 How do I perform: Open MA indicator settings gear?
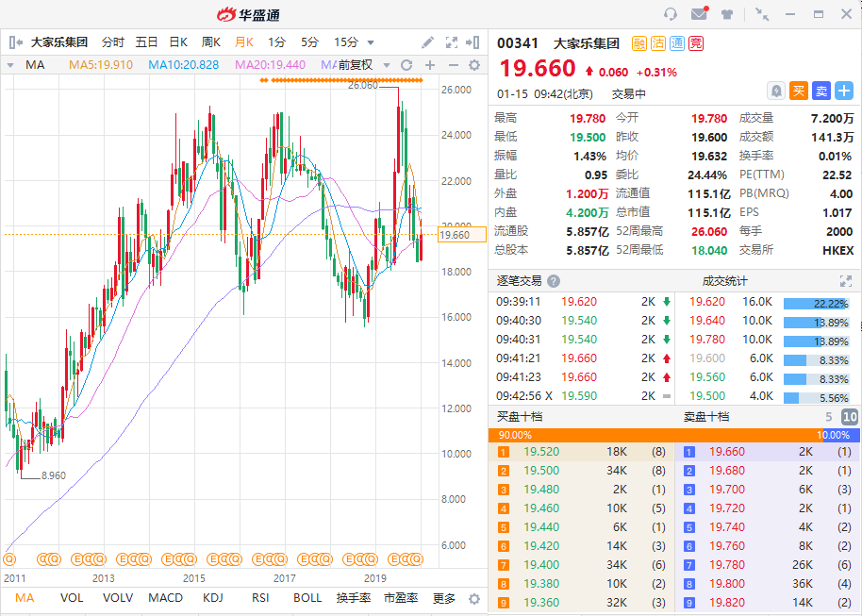coord(473,65)
